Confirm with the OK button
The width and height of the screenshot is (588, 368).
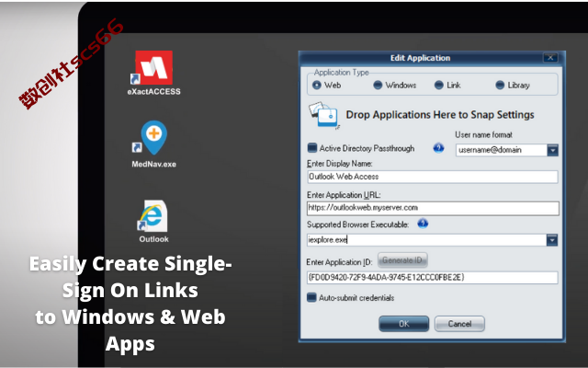tap(404, 324)
